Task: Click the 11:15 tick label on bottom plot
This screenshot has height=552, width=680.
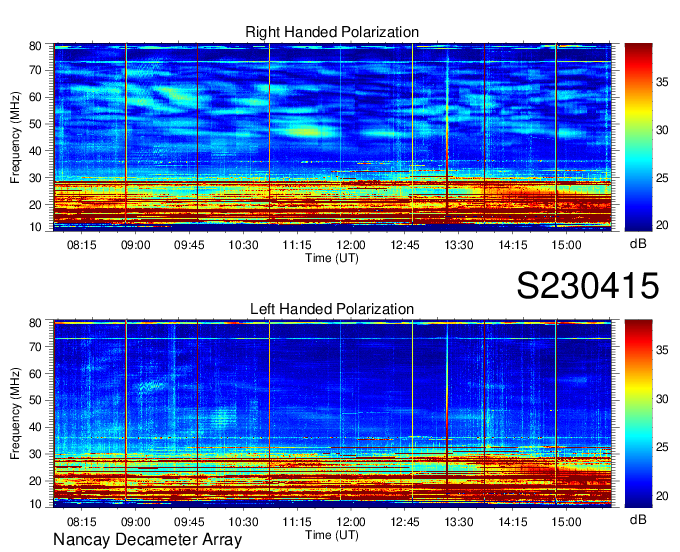Action: (297, 522)
